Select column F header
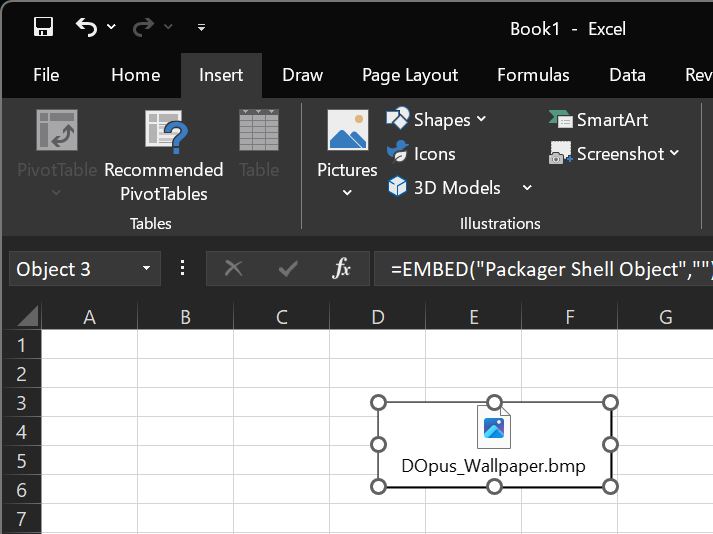This screenshot has height=534, width=713. (569, 317)
